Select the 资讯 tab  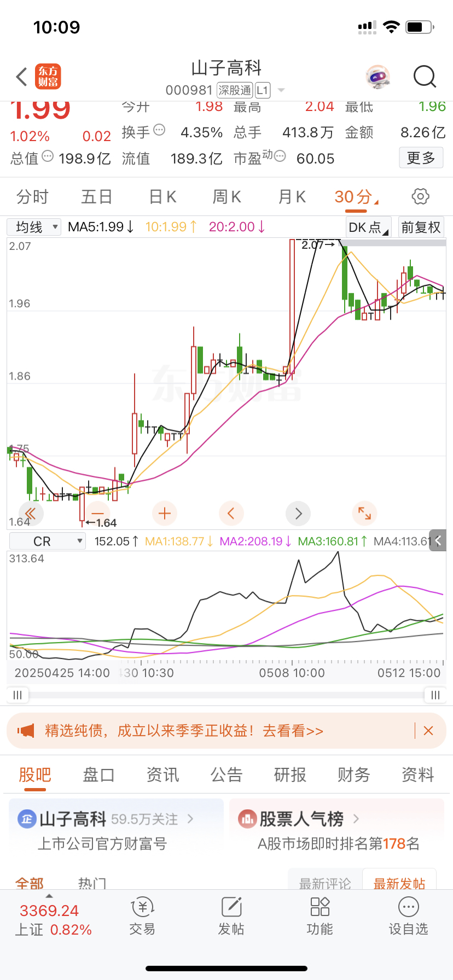162,775
